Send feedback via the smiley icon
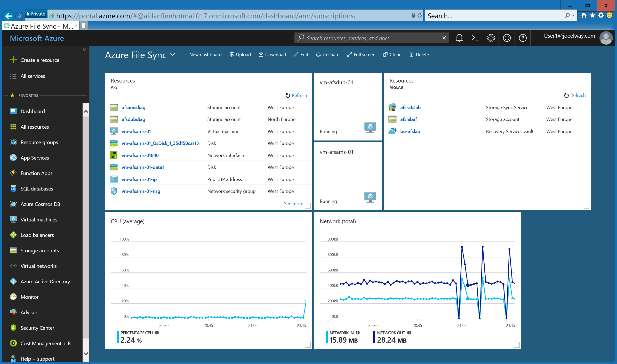This screenshot has width=617, height=364. tap(507, 38)
